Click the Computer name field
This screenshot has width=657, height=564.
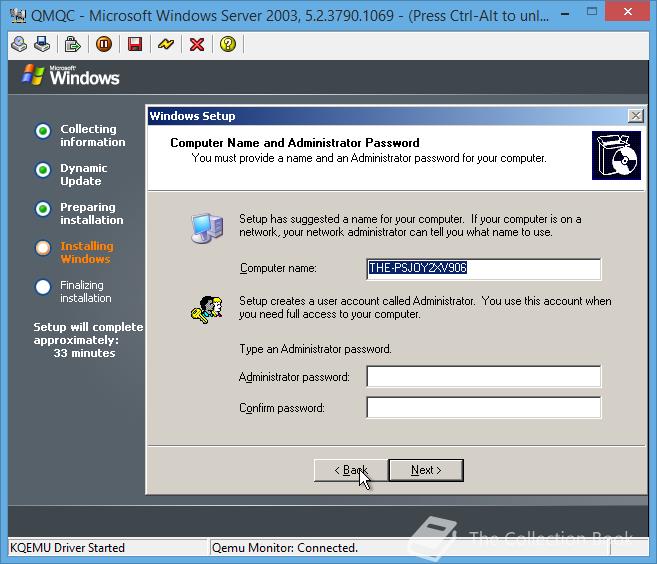tap(484, 269)
